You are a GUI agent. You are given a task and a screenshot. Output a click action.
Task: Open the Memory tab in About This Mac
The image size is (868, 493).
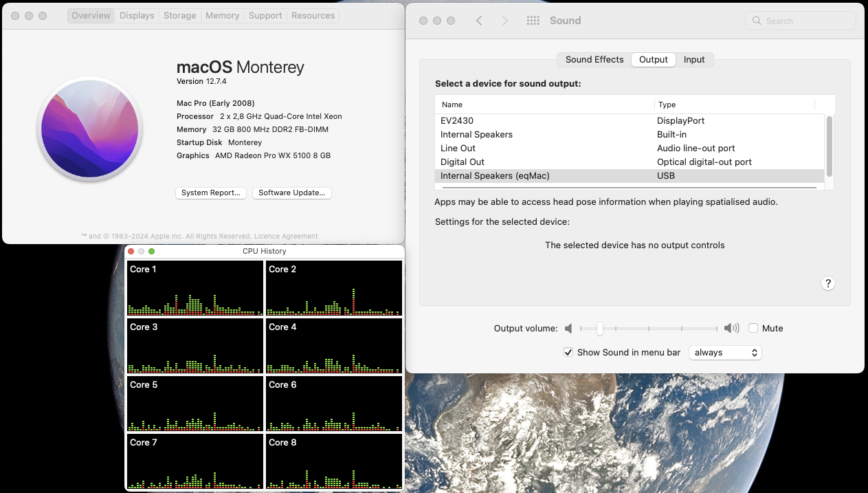[223, 15]
